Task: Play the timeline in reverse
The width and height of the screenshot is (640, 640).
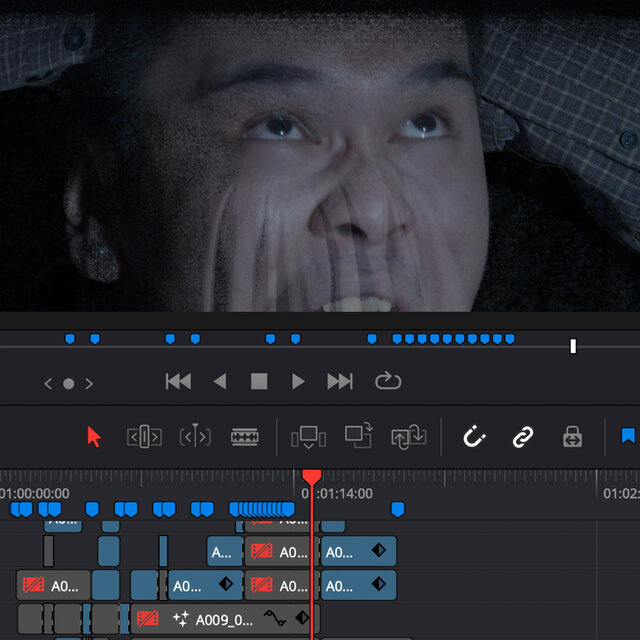Action: 220,382
